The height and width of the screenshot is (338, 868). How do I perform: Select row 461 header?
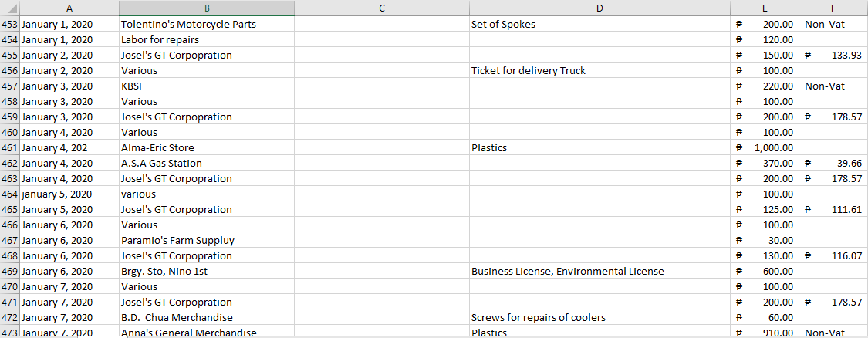[x=10, y=148]
